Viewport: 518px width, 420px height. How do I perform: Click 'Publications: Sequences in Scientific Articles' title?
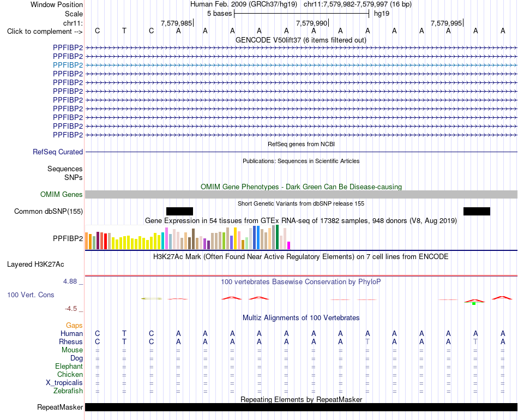tap(301, 161)
